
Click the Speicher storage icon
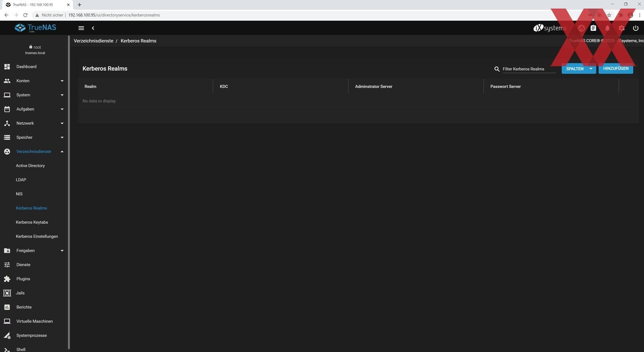pos(7,137)
